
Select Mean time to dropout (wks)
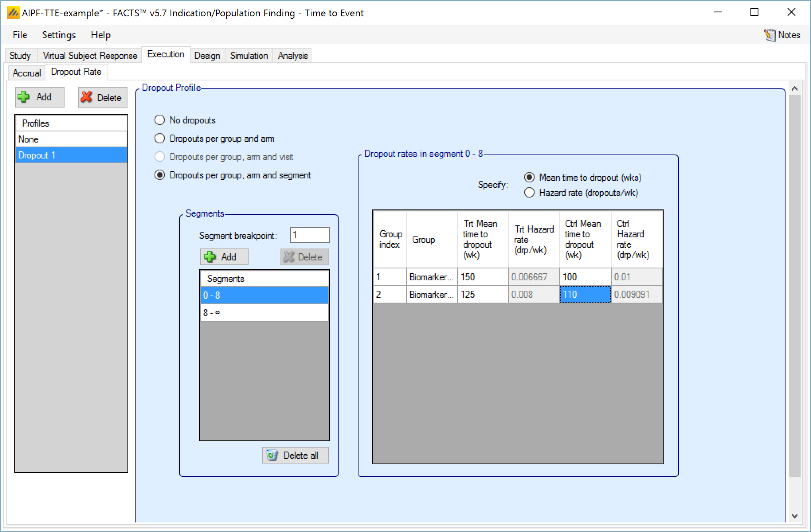529,177
